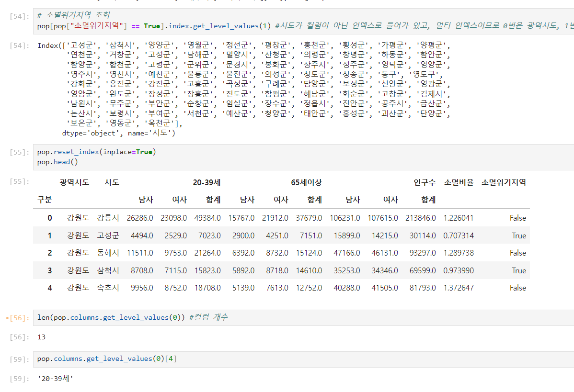Screen dimensions: 574x392
Task: Click the value 15767.0 in 강릉시 row
Action: pyautogui.click(x=241, y=218)
